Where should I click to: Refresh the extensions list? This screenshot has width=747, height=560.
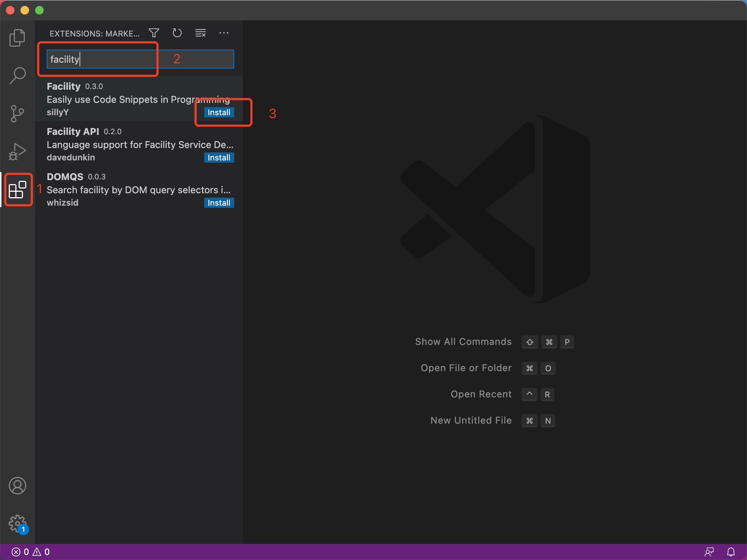click(x=177, y=33)
